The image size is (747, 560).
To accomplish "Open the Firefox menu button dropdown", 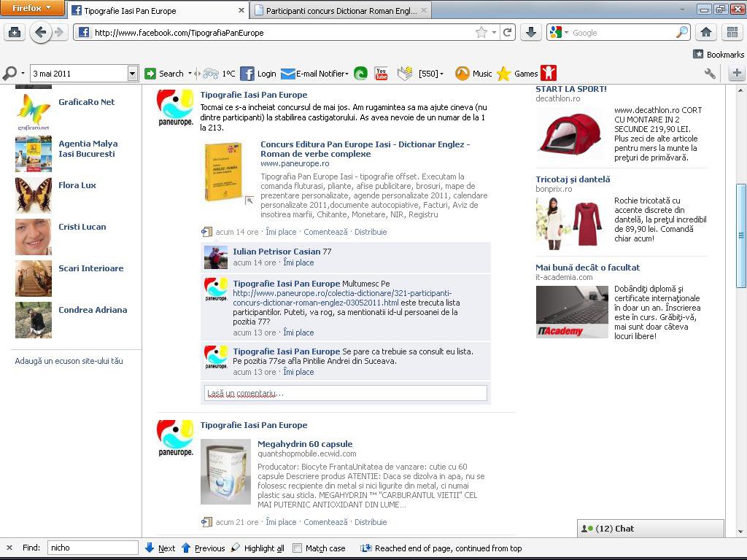I will (32, 7).
